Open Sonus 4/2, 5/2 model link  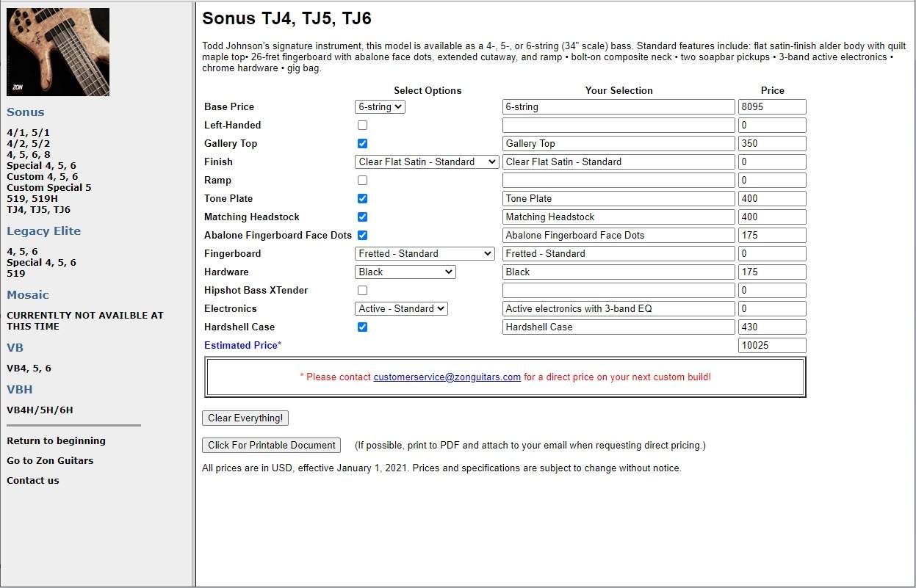[29, 144]
